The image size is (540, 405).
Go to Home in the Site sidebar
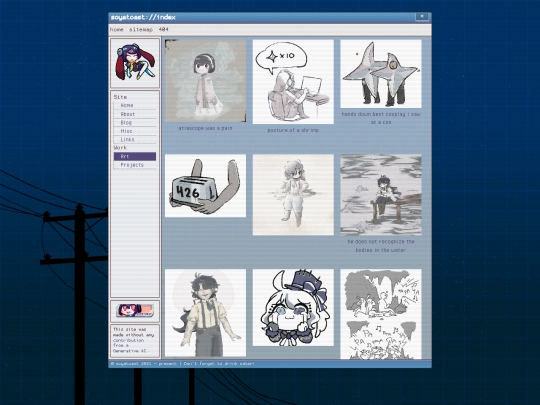tap(135, 105)
